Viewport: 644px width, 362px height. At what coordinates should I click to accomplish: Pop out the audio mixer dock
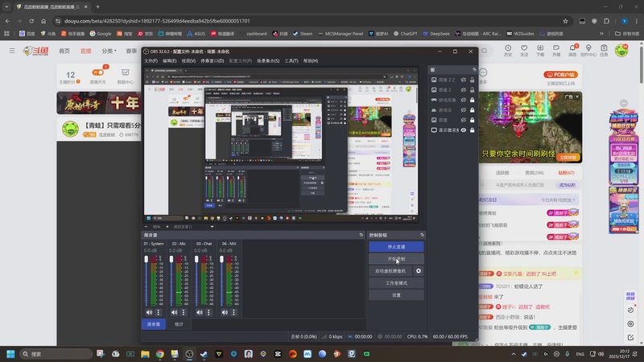pyautogui.click(x=360, y=235)
